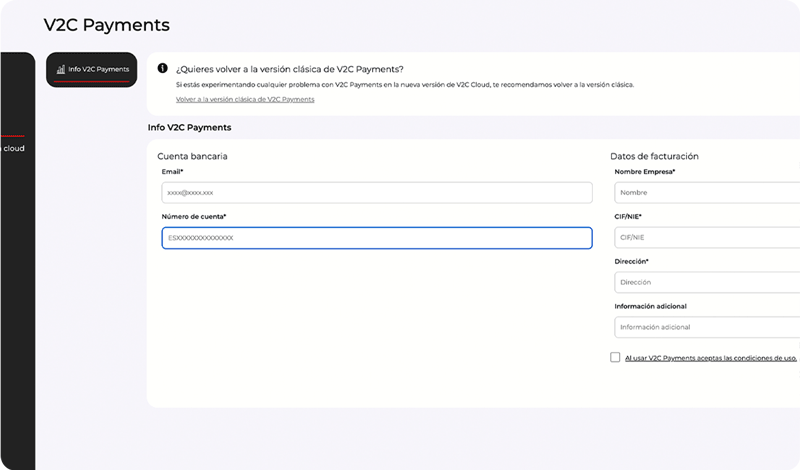Follow the 'Volver a la versión clásica' link

[245, 99]
